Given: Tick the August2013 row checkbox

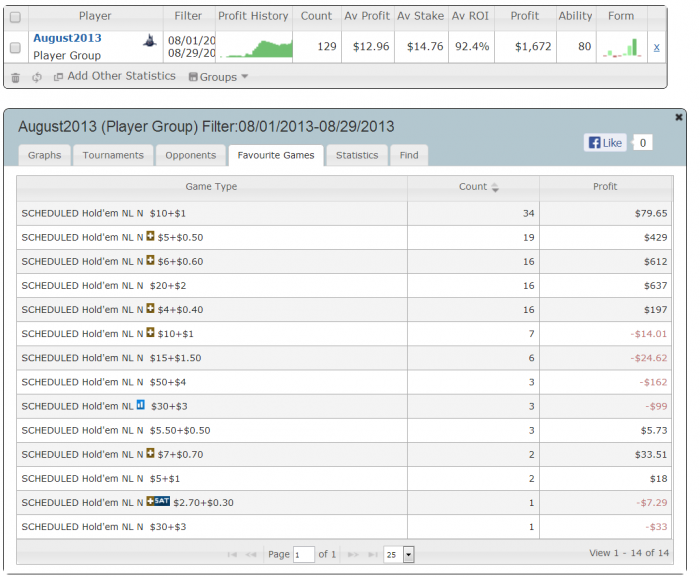Looking at the screenshot, I should (15, 47).
